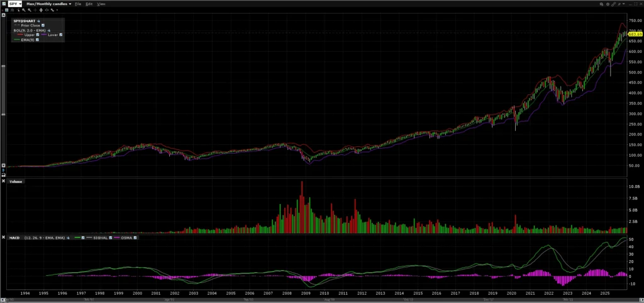Open the SPY symbol dropdown
The height and width of the screenshot is (303, 644).
pyautogui.click(x=20, y=4)
